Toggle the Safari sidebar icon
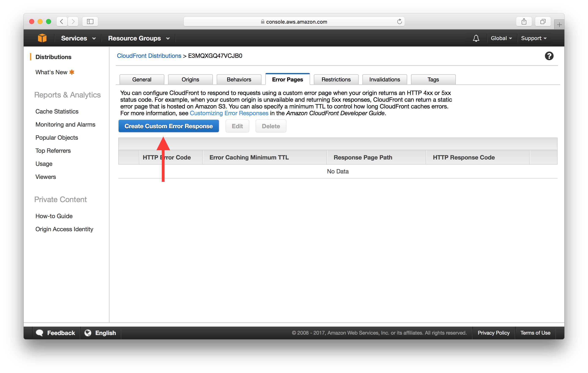This screenshot has width=588, height=373. [x=90, y=22]
